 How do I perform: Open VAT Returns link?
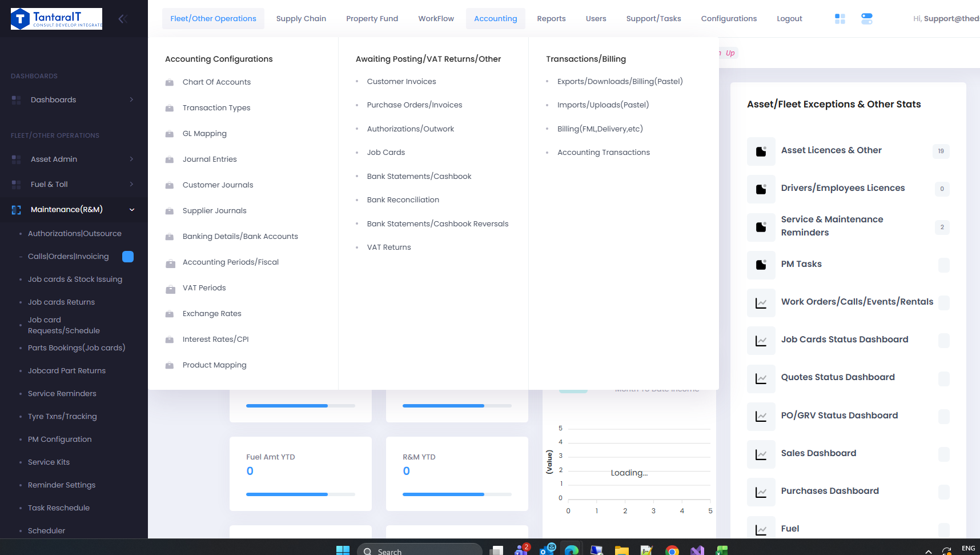pos(389,247)
